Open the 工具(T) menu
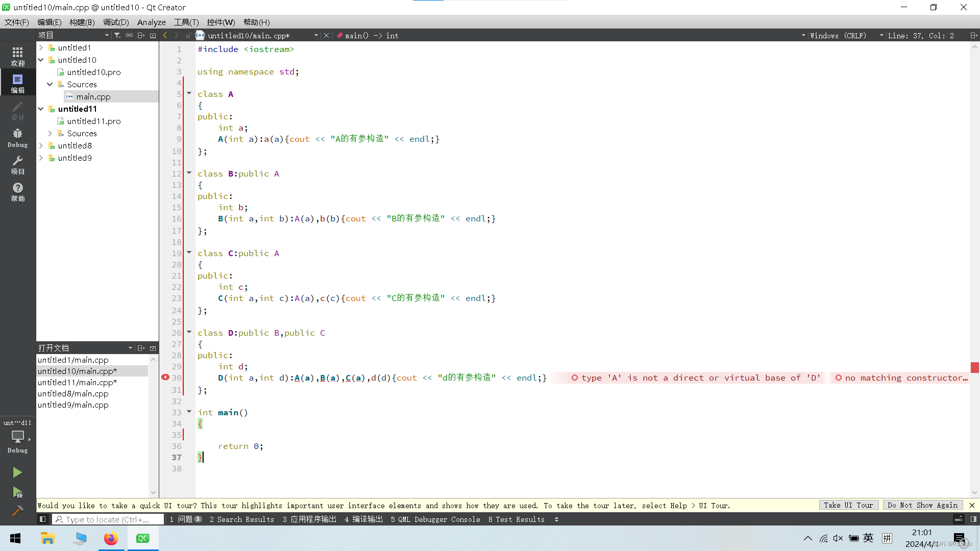This screenshot has width=980, height=551. (186, 22)
